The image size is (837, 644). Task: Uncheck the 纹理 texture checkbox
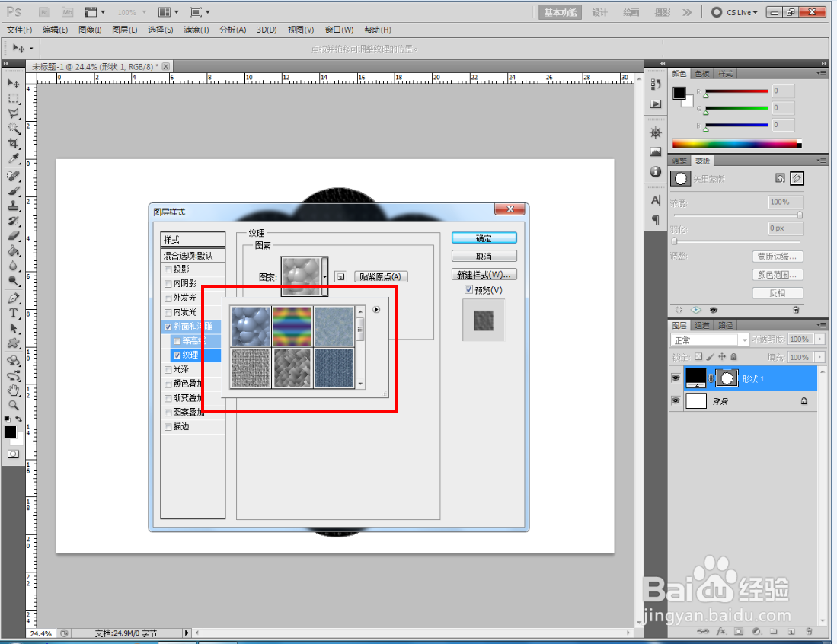177,355
